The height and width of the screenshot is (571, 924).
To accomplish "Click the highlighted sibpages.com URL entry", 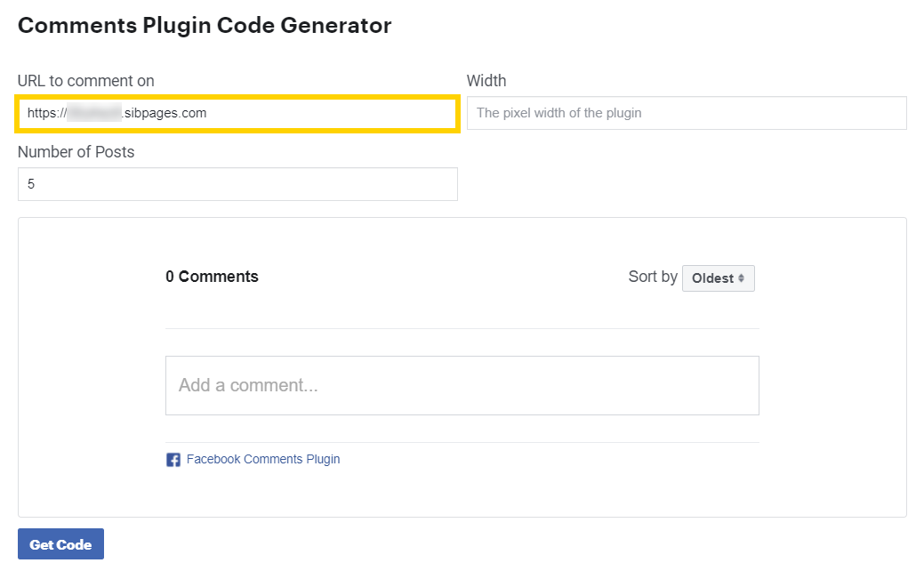I will [x=237, y=113].
